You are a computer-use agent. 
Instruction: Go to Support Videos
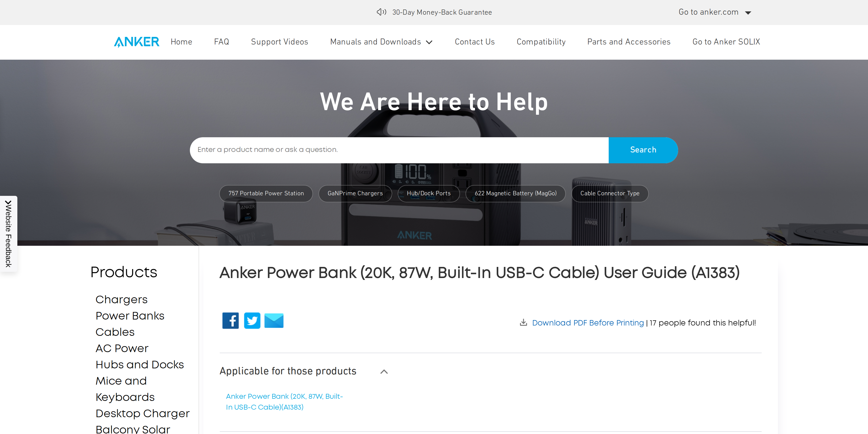point(279,42)
